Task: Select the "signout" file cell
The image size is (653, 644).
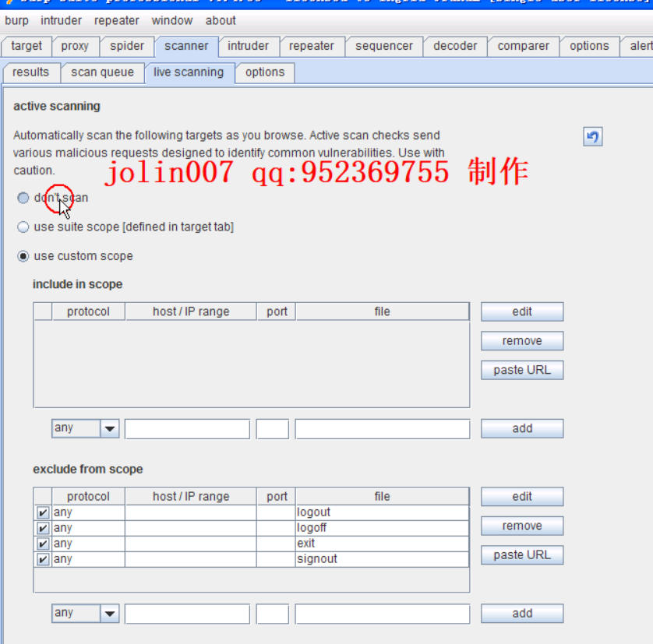Action: [x=383, y=559]
